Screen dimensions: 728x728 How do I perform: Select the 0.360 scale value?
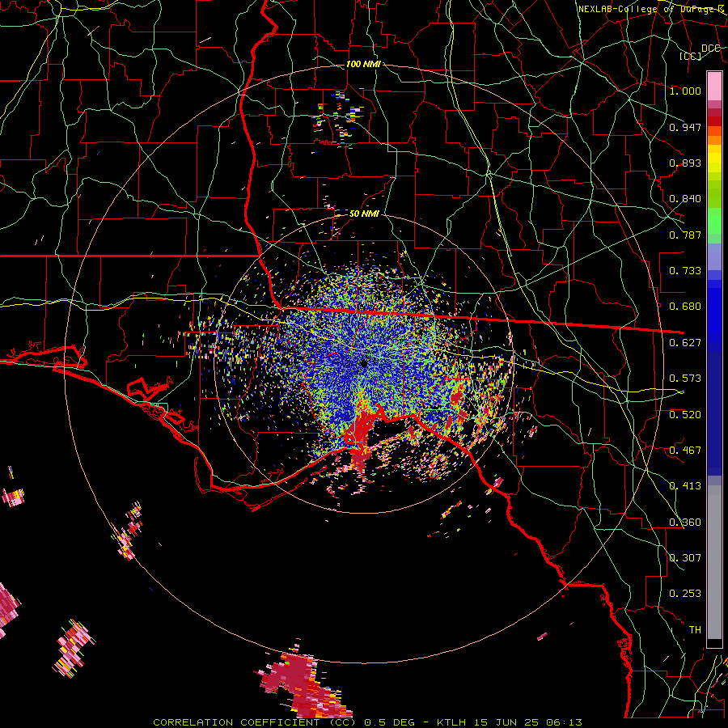(x=685, y=522)
